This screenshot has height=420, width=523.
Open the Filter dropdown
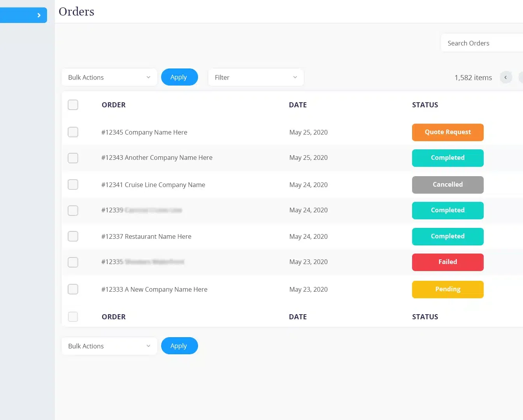click(256, 77)
